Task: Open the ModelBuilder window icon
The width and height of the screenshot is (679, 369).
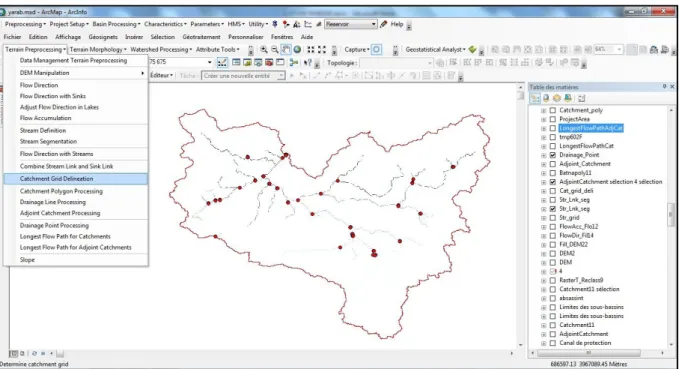Action: coord(294,63)
